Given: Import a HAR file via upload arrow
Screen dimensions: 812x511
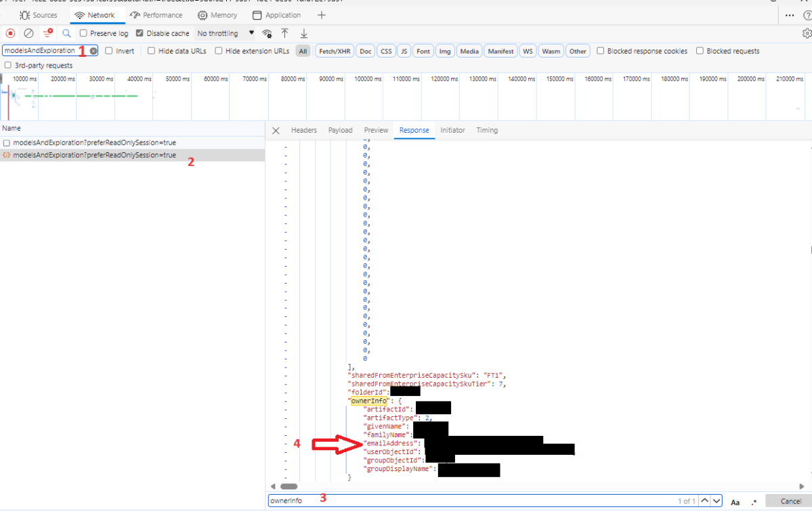Looking at the screenshot, I should (284, 32).
